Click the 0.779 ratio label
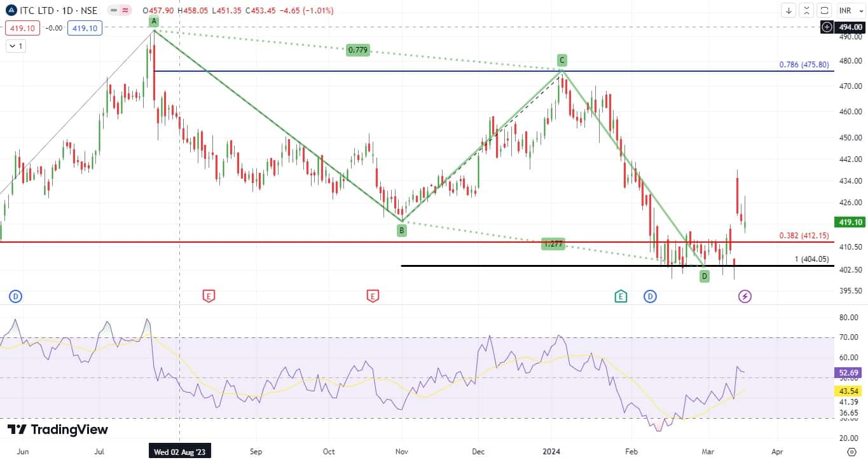 click(357, 50)
